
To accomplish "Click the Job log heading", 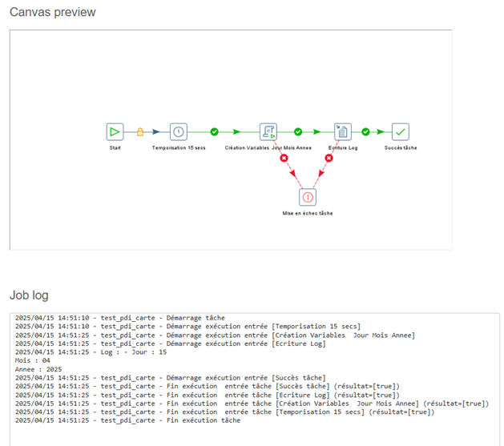I will click(x=29, y=295).
